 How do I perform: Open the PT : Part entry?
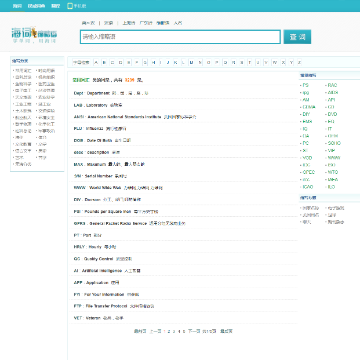(x=87, y=235)
